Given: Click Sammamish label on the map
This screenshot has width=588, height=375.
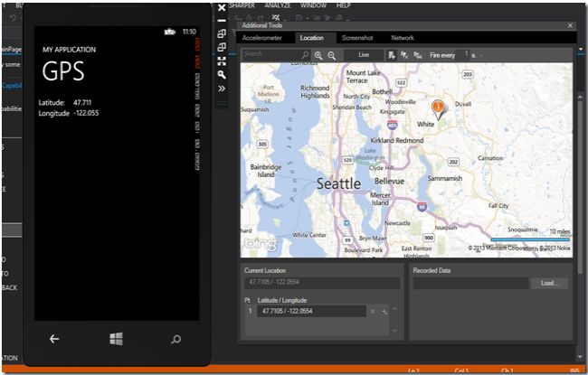Looking at the screenshot, I should [445, 178].
